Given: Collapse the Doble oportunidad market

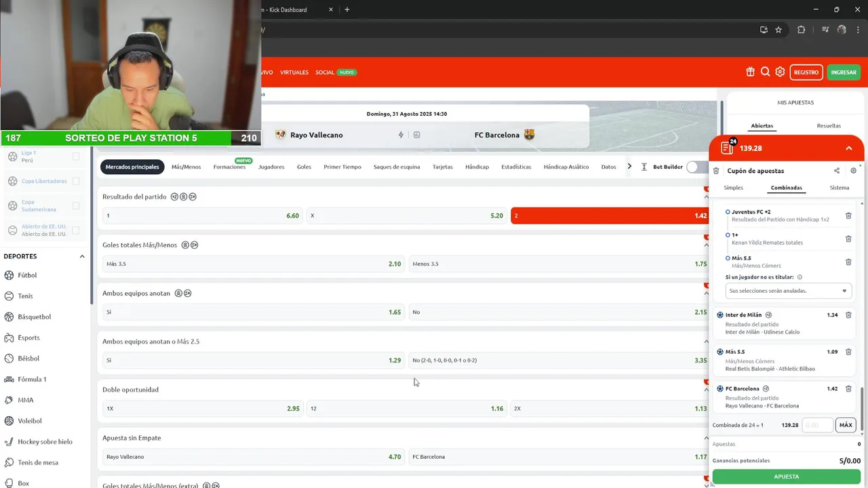Looking at the screenshot, I should click(x=706, y=390).
